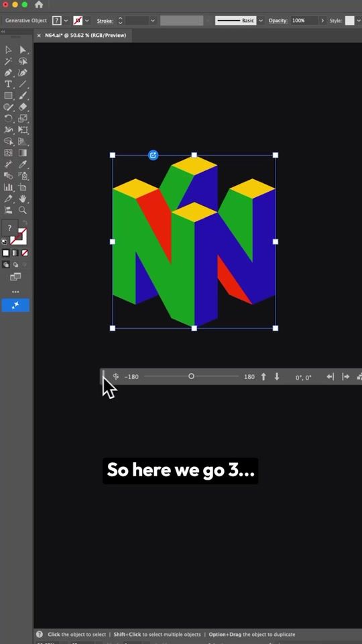Viewport: 362px width, 644px height.
Task: Select the Hand tool
Action: tap(23, 199)
